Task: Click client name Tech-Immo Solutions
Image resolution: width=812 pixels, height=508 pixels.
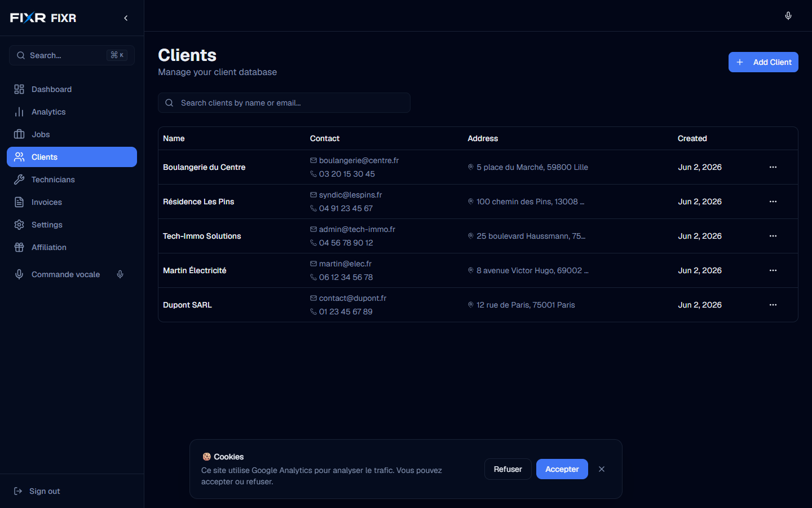Action: point(202,236)
